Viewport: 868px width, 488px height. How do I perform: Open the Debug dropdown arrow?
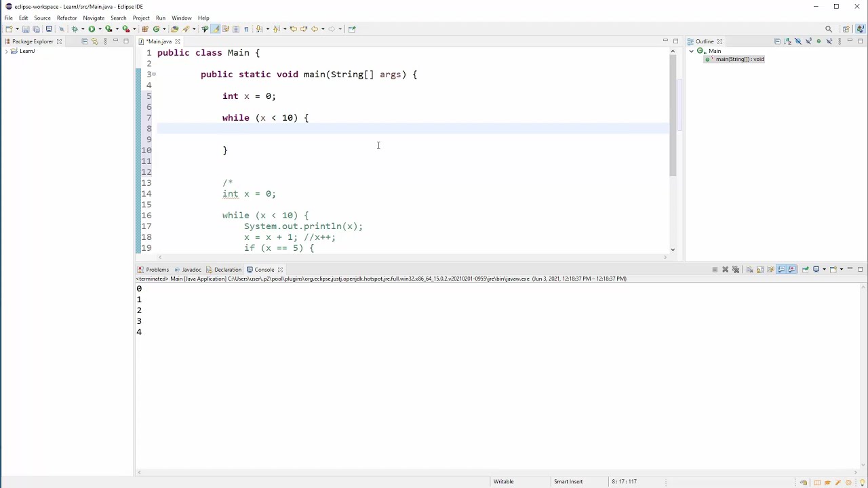tap(83, 28)
